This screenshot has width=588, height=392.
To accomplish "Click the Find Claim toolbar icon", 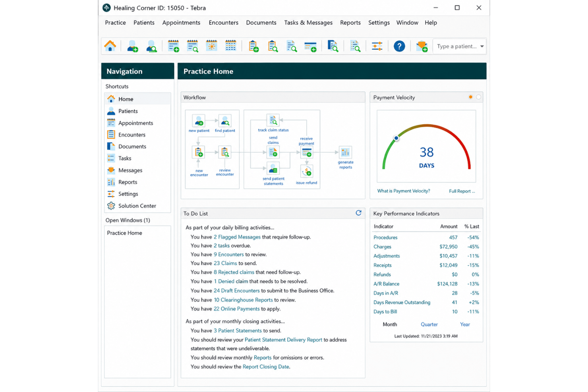I will 292,46.
